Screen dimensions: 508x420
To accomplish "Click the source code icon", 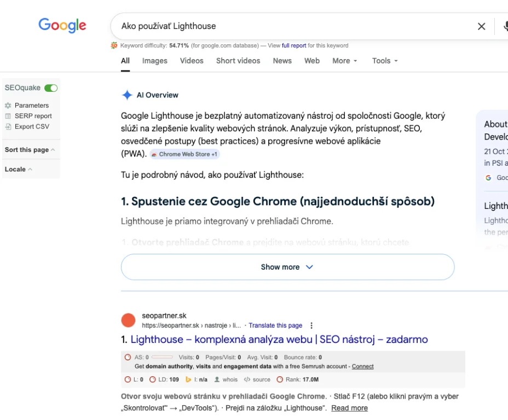I will pos(247,380).
